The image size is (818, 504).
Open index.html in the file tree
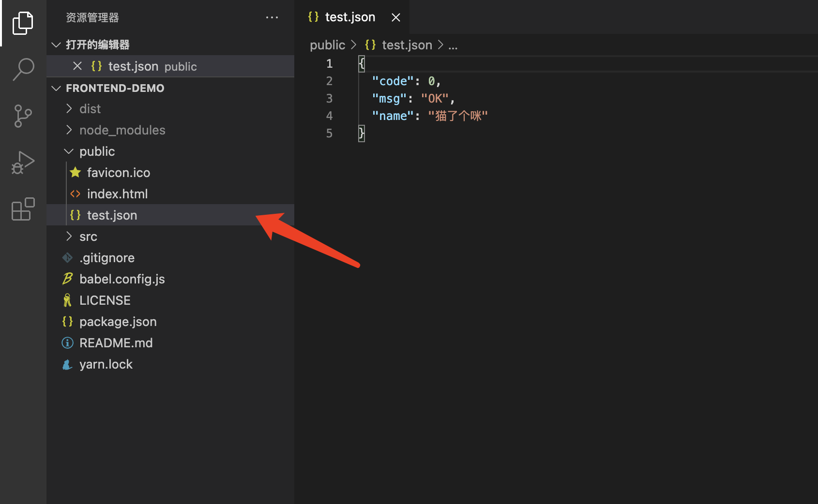coord(170,194)
